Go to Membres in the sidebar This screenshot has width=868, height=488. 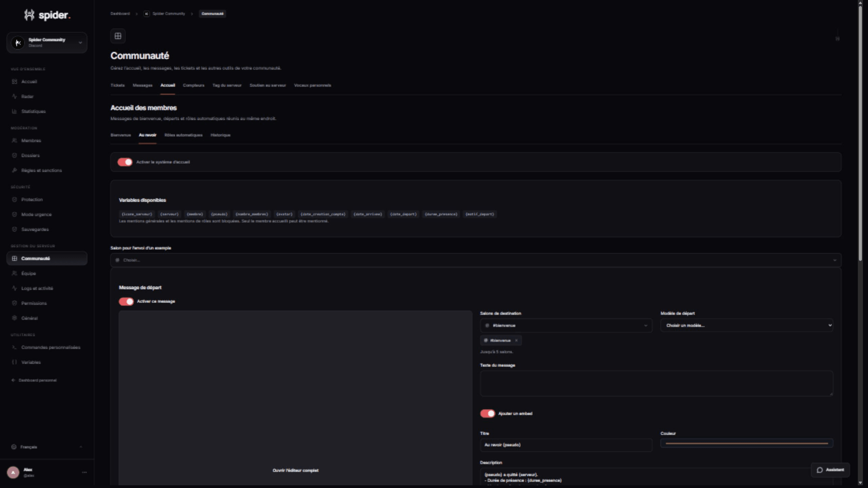pyautogui.click(x=47, y=141)
